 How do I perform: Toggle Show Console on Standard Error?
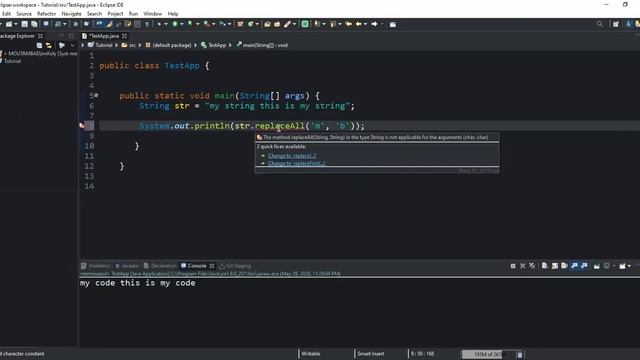[x=584, y=266]
